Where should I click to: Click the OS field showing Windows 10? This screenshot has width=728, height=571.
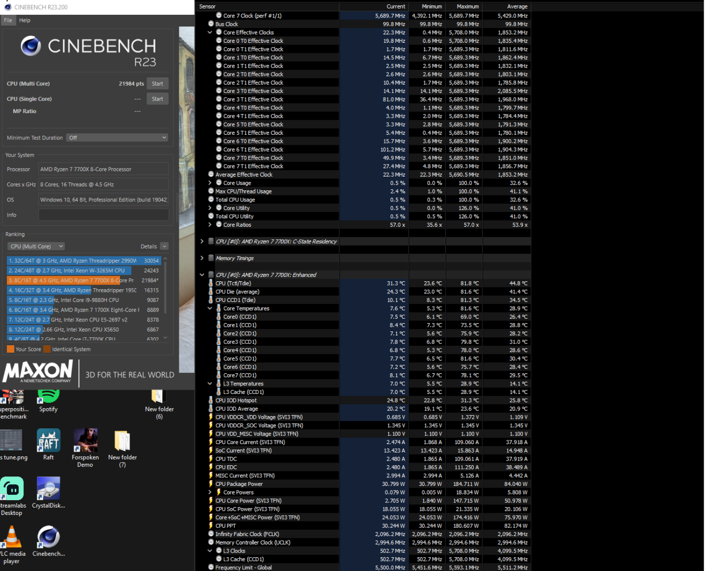tap(104, 200)
